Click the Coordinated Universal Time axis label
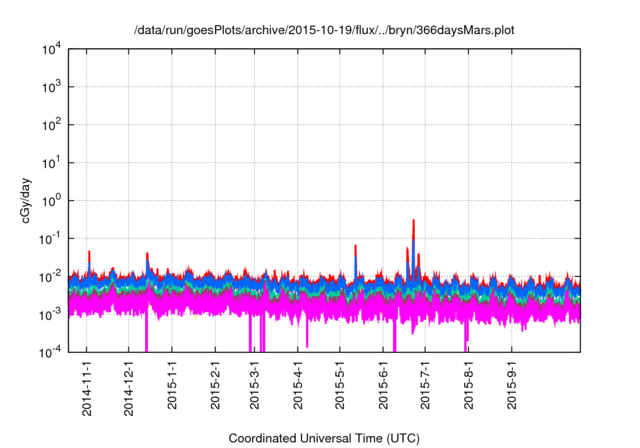This screenshot has height=448, width=640. click(x=324, y=438)
